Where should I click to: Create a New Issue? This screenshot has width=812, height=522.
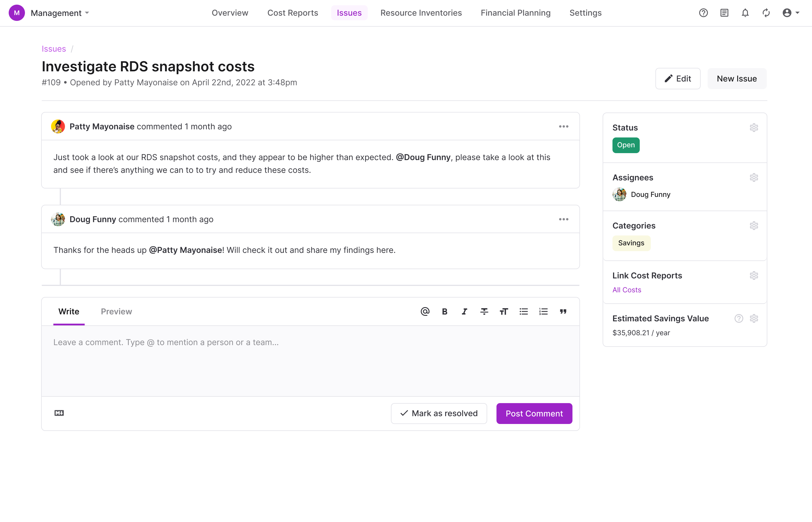tap(737, 79)
